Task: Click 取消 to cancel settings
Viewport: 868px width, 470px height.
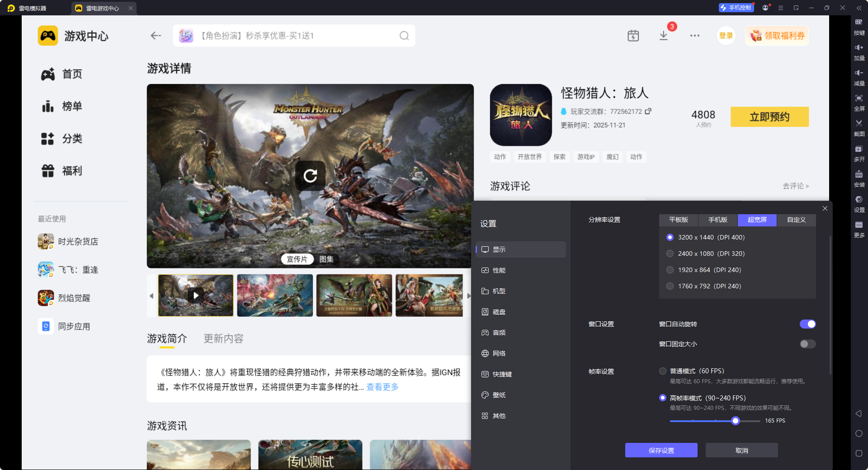Action: 742,450
